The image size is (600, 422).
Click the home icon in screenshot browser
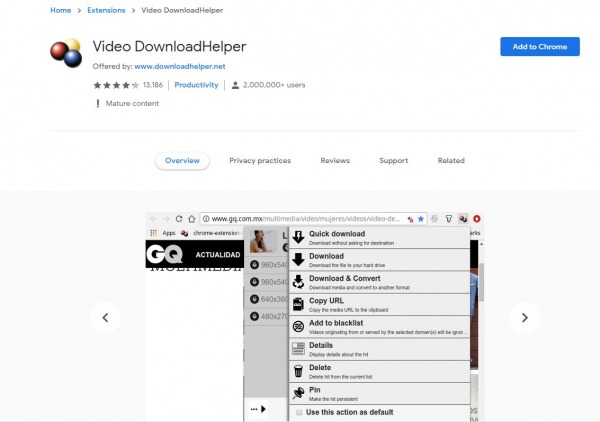click(192, 219)
